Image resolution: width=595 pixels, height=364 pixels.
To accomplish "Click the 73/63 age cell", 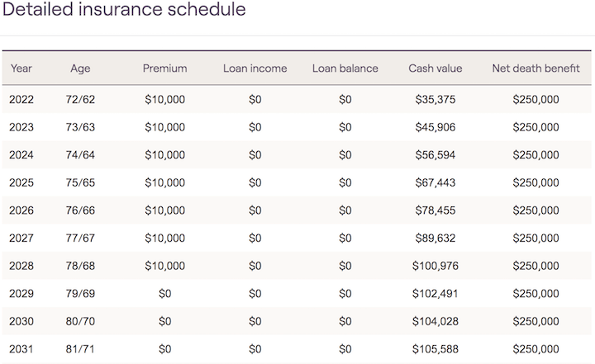I will [x=80, y=127].
